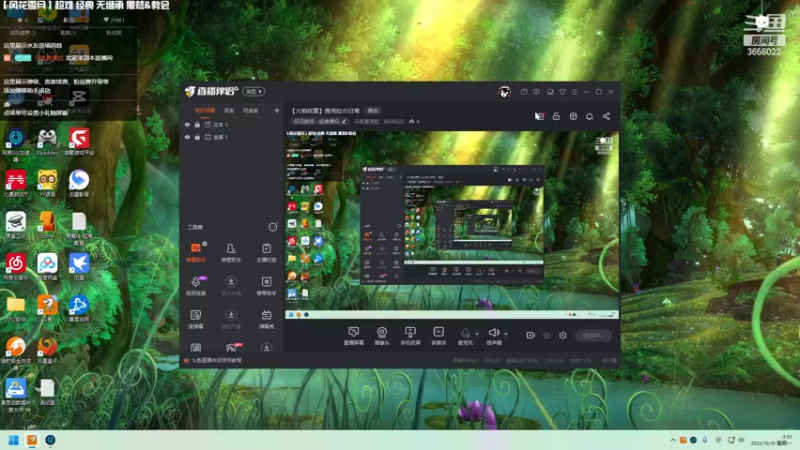Open the toolbox more-options circle button

point(273,227)
